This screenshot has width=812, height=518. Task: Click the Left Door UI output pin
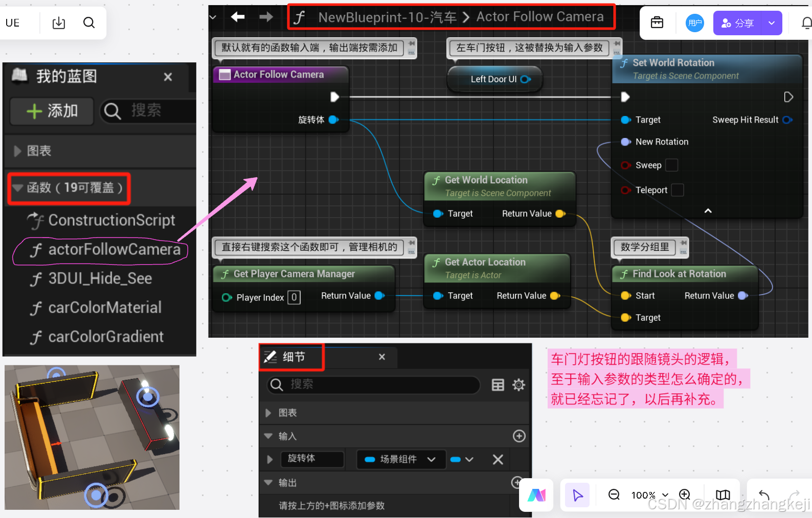pos(526,79)
